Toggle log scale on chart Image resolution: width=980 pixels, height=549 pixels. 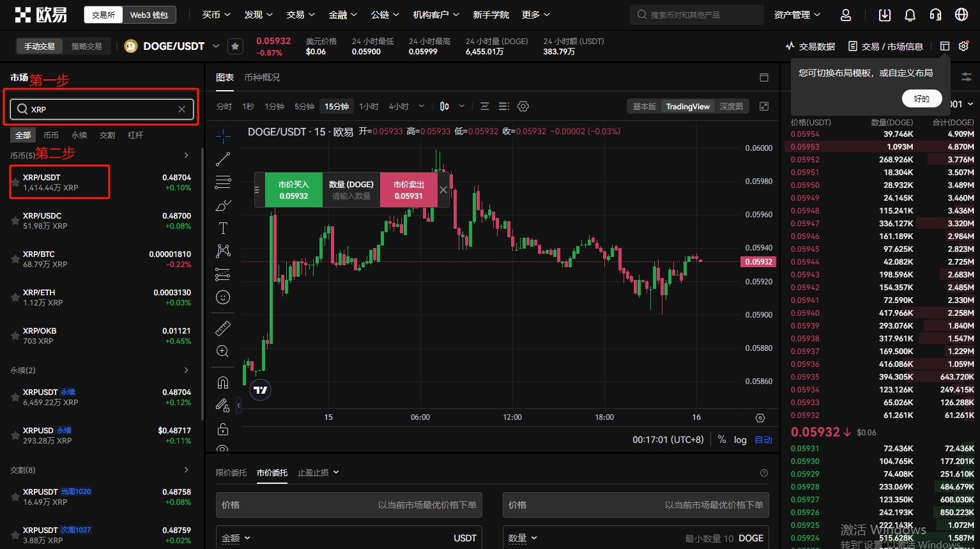click(x=740, y=440)
